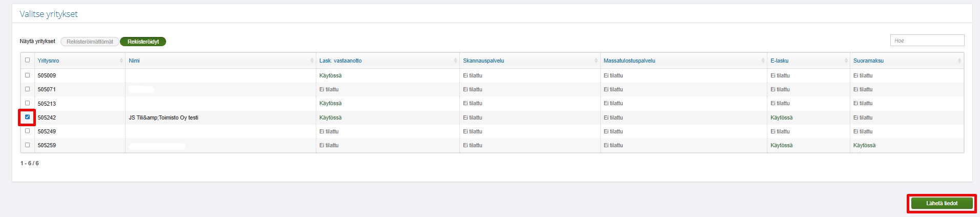The width and height of the screenshot is (980, 217).
Task: Uncheck the box for company 505242
Action: coord(28,117)
